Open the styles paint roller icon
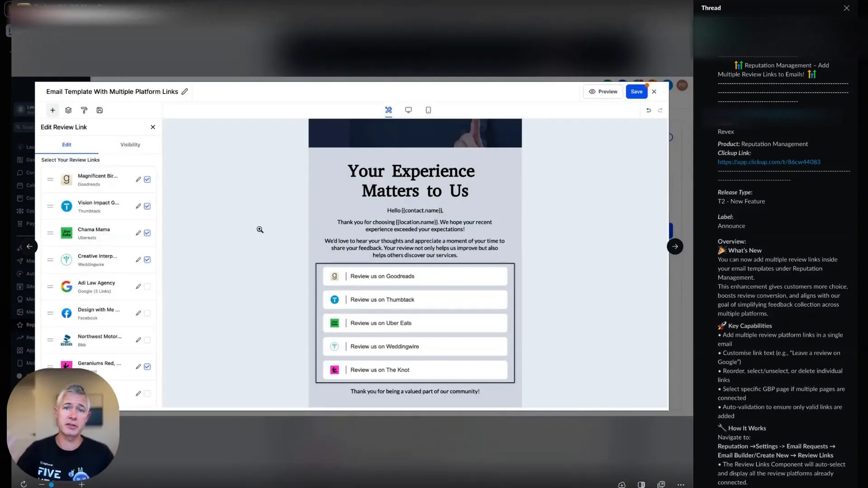Screen dimensions: 868x488 point(84,110)
